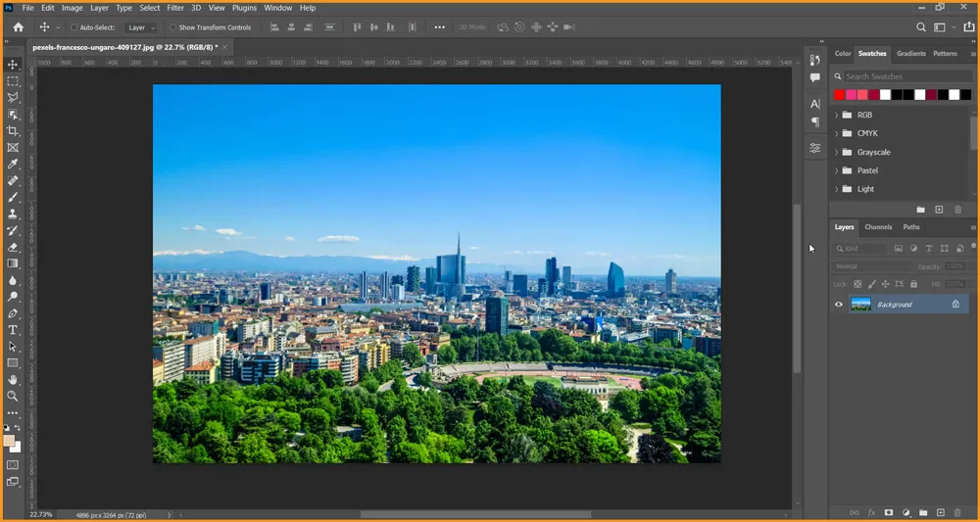Toggle the type layer filter button

coord(929,249)
